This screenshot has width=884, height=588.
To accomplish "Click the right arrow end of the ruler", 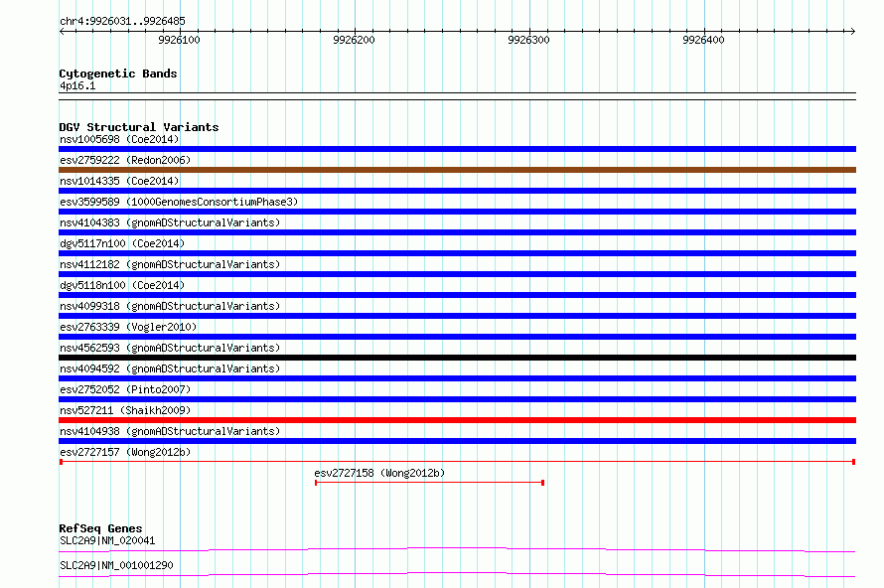I will tap(852, 31).
